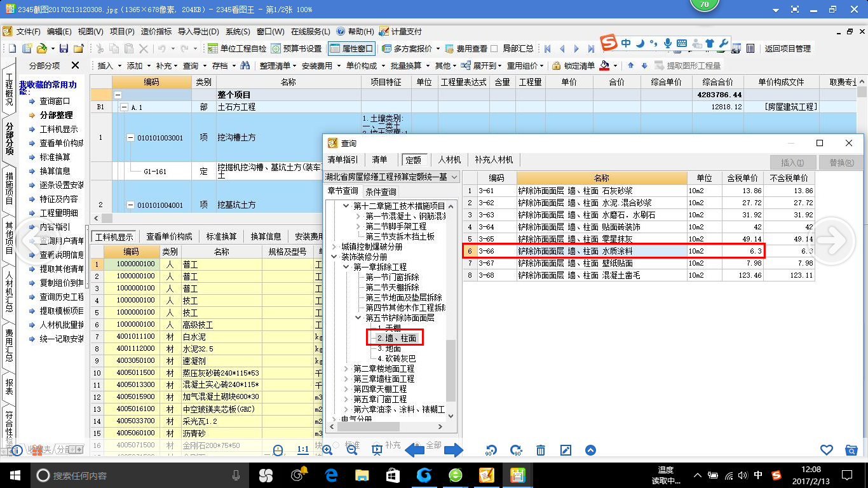Create a new file with the blank-page icon
Screen dimensions: 868x488
[x=13, y=48]
